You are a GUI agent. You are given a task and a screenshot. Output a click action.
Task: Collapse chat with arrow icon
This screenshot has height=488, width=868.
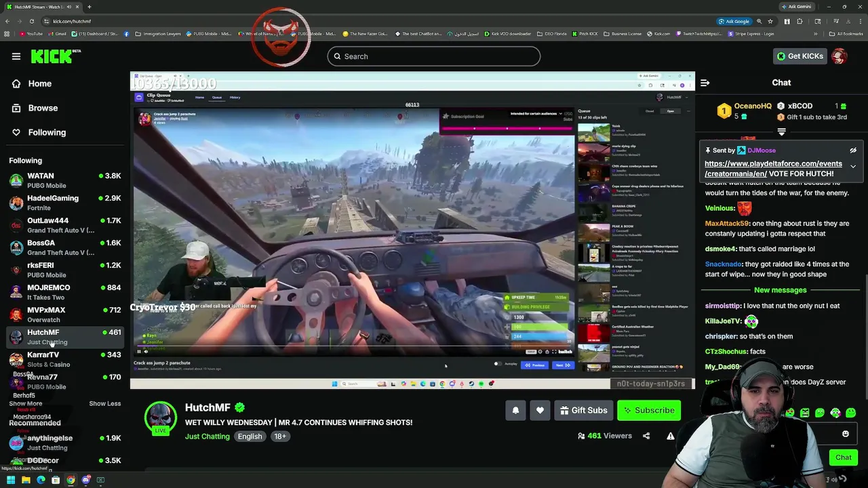click(x=705, y=83)
